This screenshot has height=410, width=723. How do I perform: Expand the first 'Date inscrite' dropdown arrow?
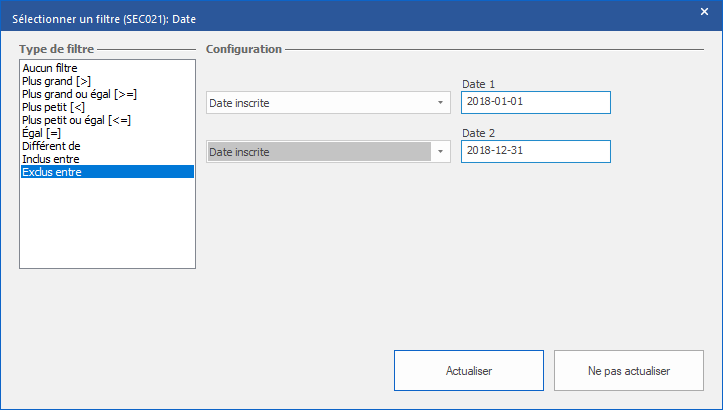tap(440, 103)
